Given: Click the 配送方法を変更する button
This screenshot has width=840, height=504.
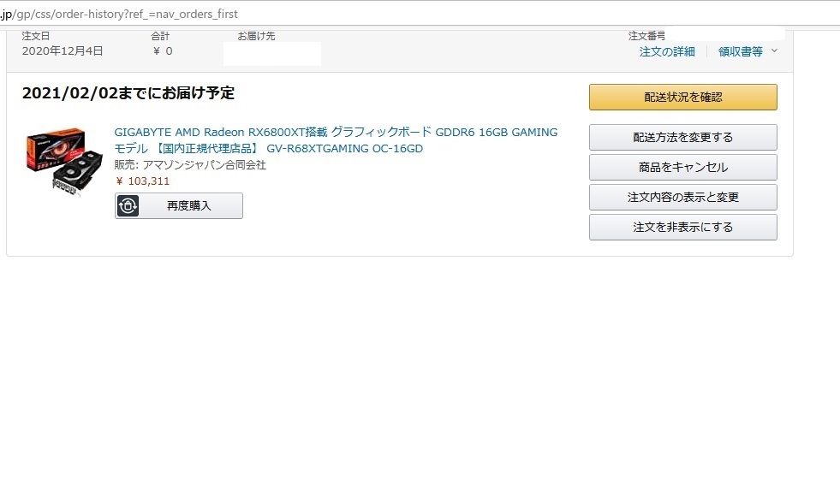Looking at the screenshot, I should [682, 137].
